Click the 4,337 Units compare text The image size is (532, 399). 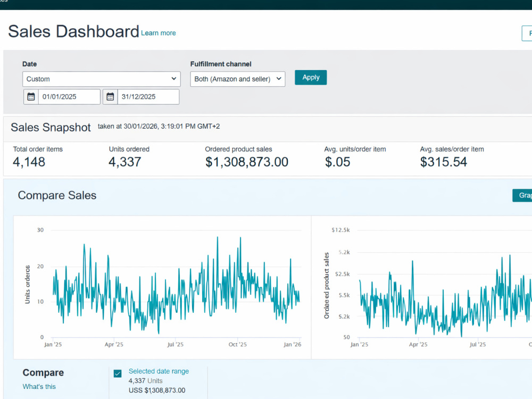146,381
